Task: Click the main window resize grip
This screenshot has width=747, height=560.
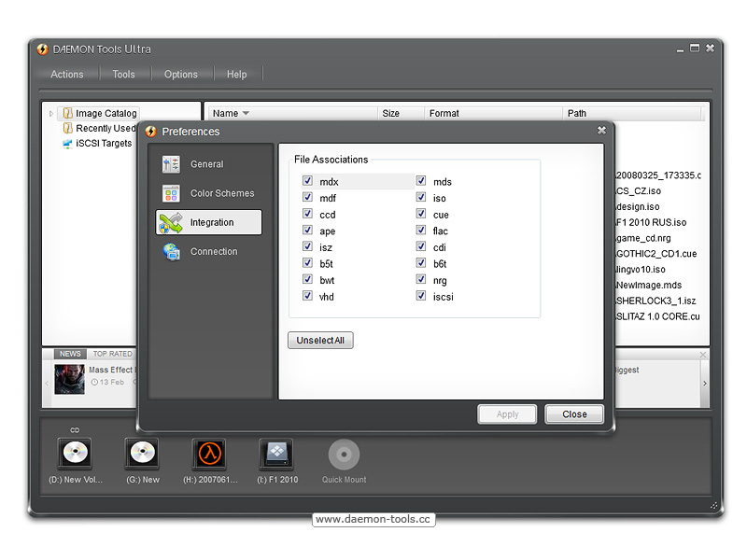Action: 713,506
